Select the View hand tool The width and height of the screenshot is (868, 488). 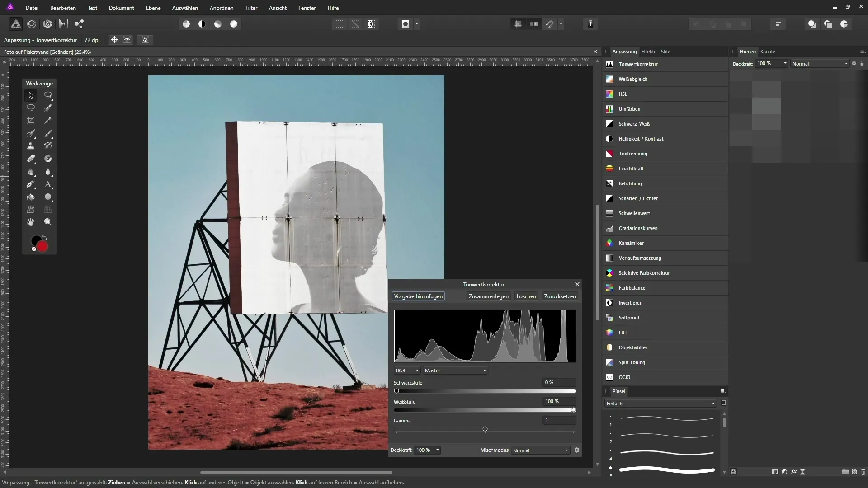pos(31,222)
